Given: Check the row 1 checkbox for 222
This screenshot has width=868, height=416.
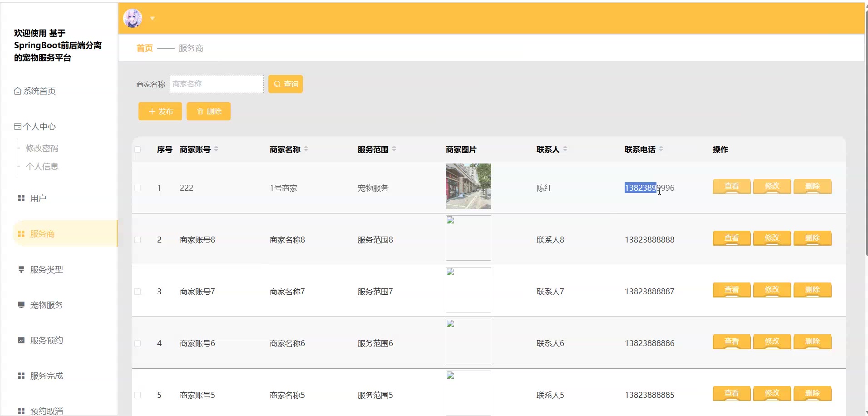Looking at the screenshot, I should point(138,188).
